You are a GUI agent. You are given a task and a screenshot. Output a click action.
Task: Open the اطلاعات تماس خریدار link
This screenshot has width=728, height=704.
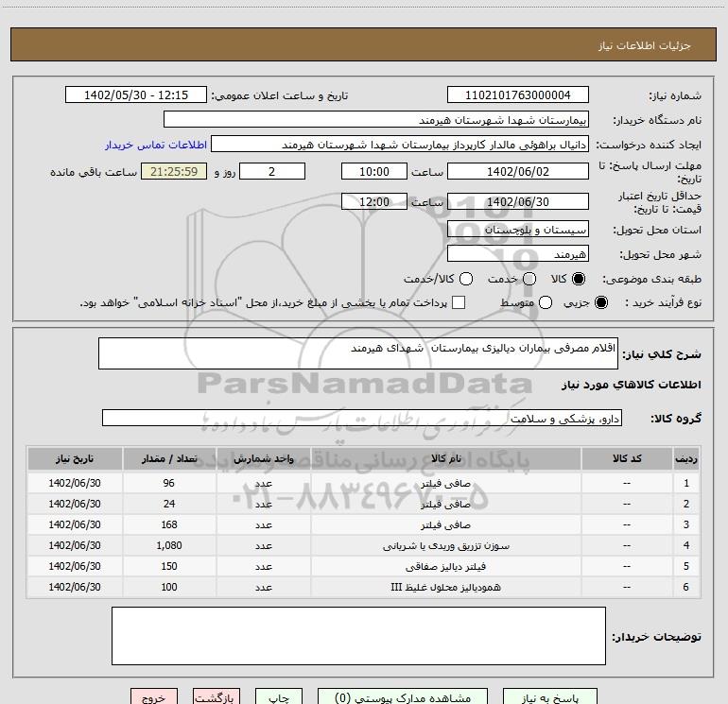[x=156, y=145]
